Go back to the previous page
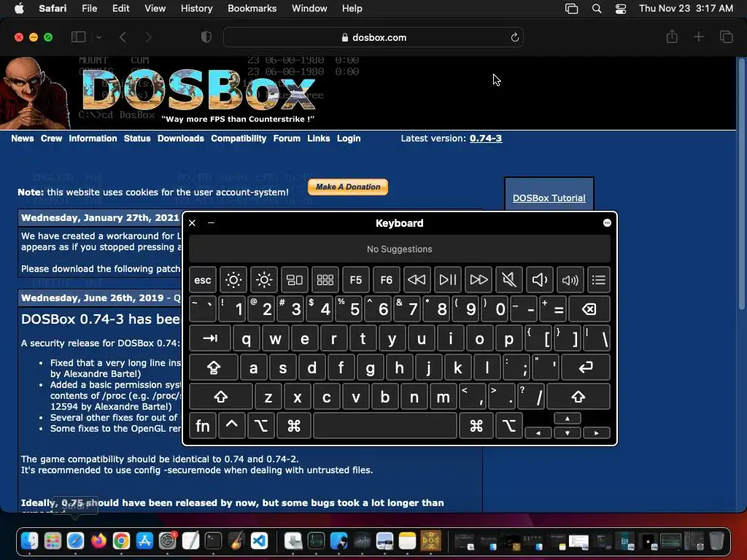 point(123,37)
